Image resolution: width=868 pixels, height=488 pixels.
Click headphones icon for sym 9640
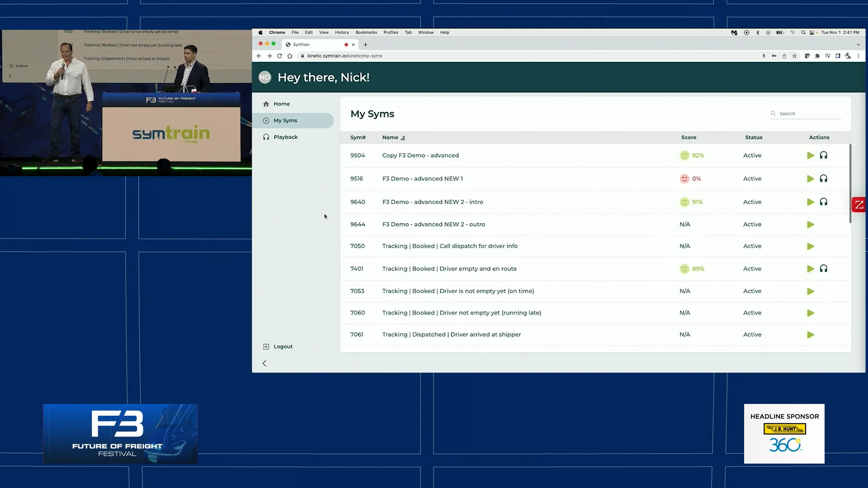(x=824, y=202)
